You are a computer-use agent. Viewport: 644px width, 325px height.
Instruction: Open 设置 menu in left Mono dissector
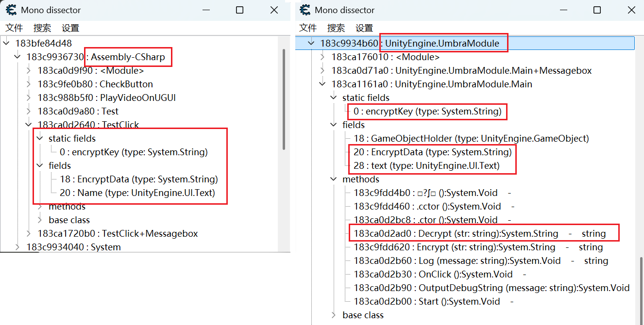(70, 28)
